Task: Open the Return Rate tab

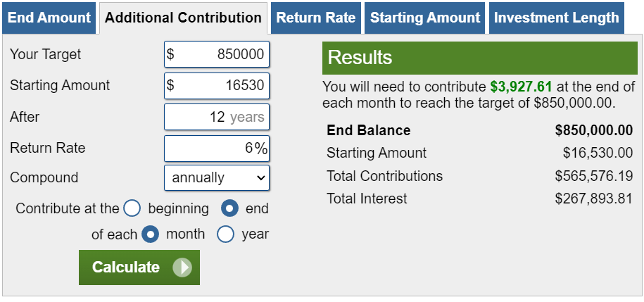Action: [316, 18]
